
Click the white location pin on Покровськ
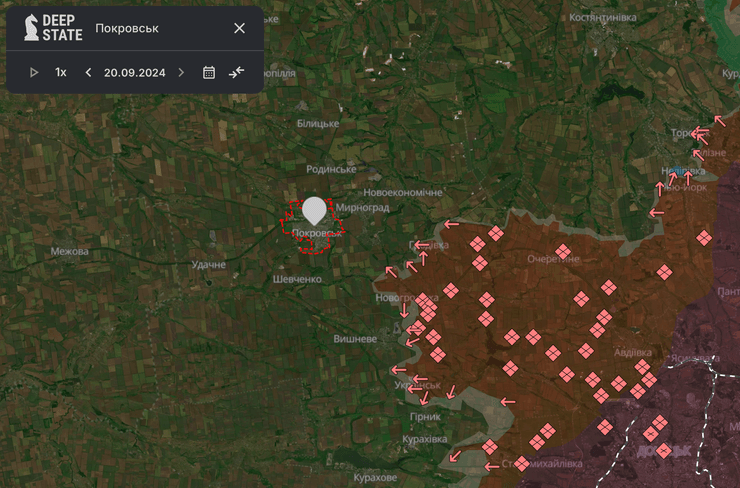314,210
